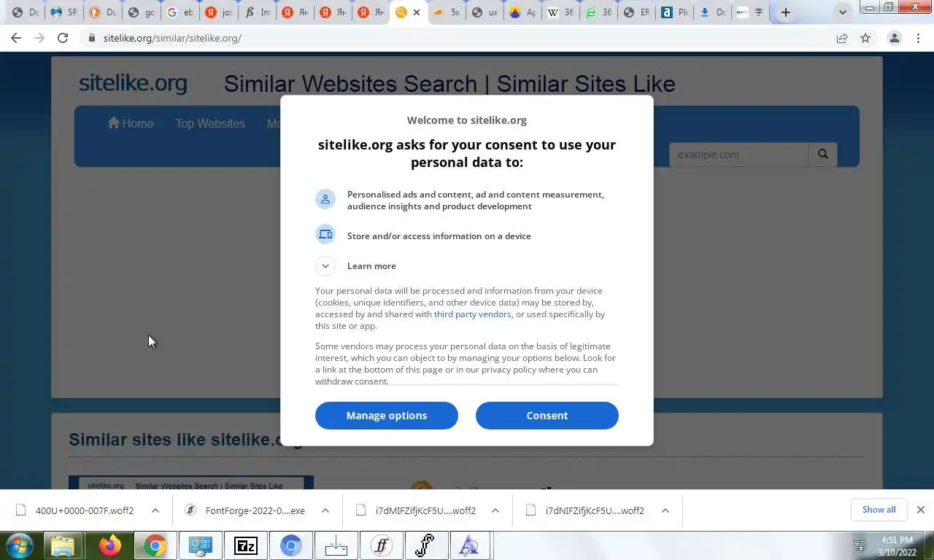Screen dimensions: 934x560
Task: Open Top Websites in the navigation menu
Action: click(x=210, y=123)
